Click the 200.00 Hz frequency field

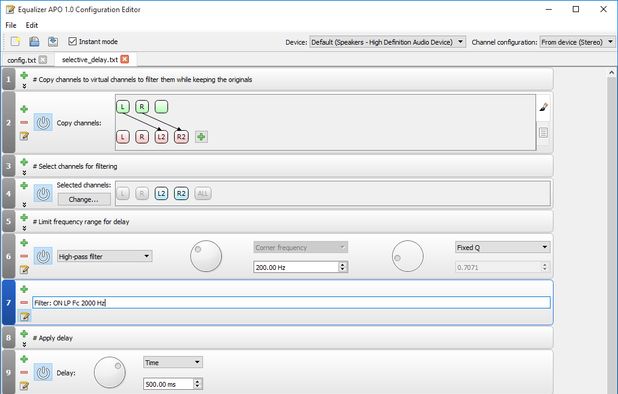(x=296, y=267)
